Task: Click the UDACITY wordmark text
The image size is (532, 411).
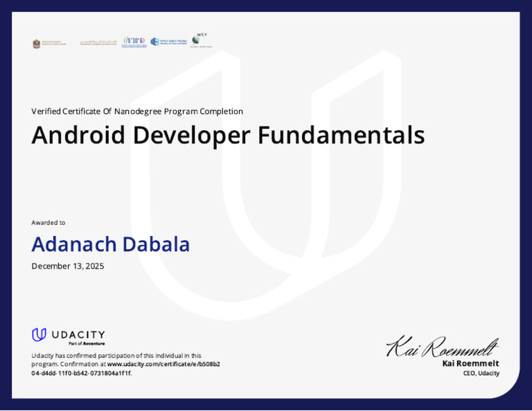Action: pyautogui.click(x=78, y=335)
